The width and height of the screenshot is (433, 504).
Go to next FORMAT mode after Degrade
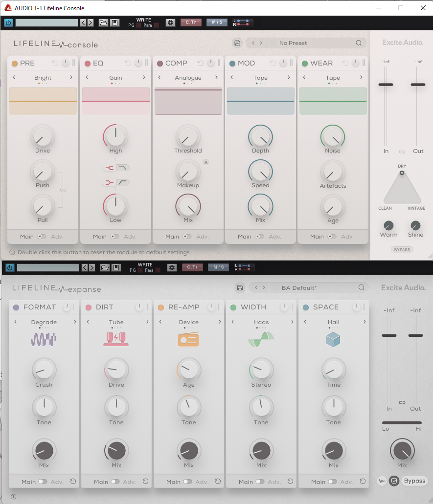point(75,322)
